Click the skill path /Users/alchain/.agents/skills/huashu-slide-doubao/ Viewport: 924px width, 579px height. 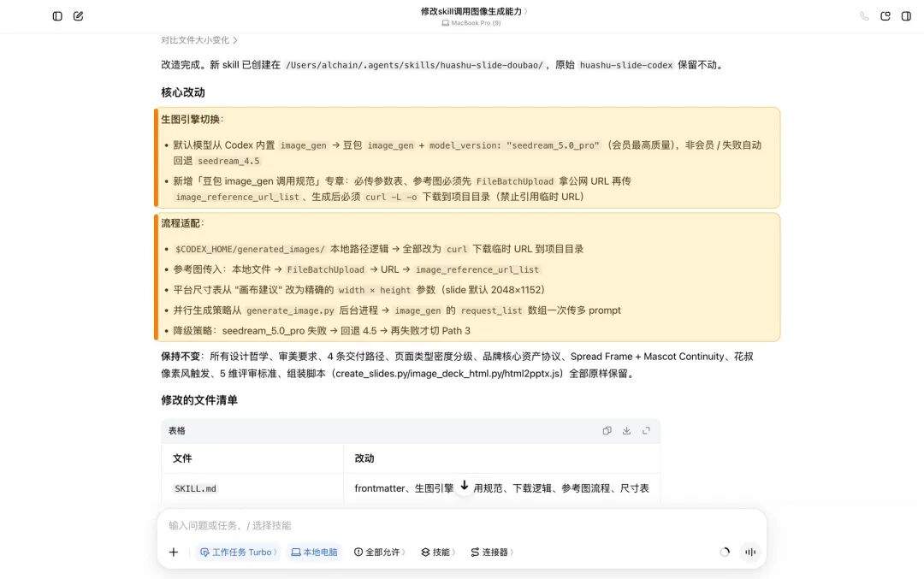pos(414,65)
